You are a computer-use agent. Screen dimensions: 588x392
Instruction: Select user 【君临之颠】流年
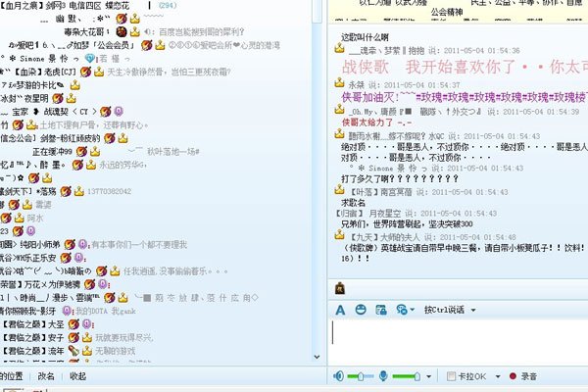click(x=33, y=351)
